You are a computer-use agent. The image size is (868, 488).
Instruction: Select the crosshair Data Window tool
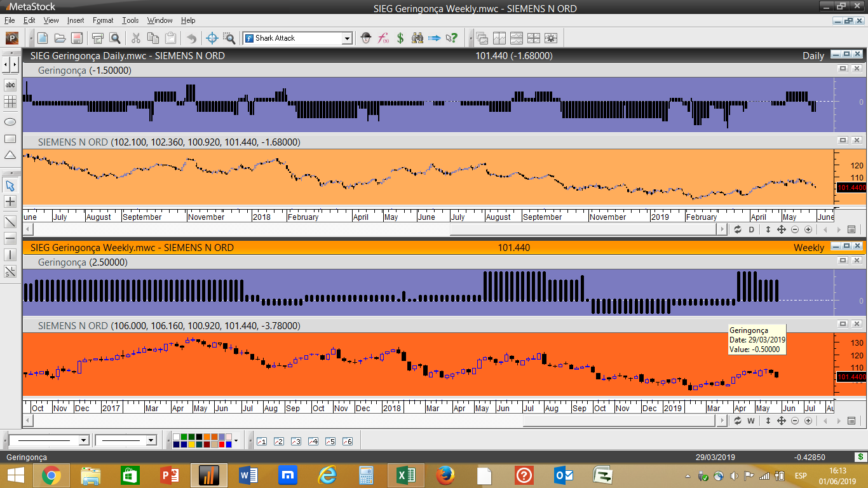point(212,38)
